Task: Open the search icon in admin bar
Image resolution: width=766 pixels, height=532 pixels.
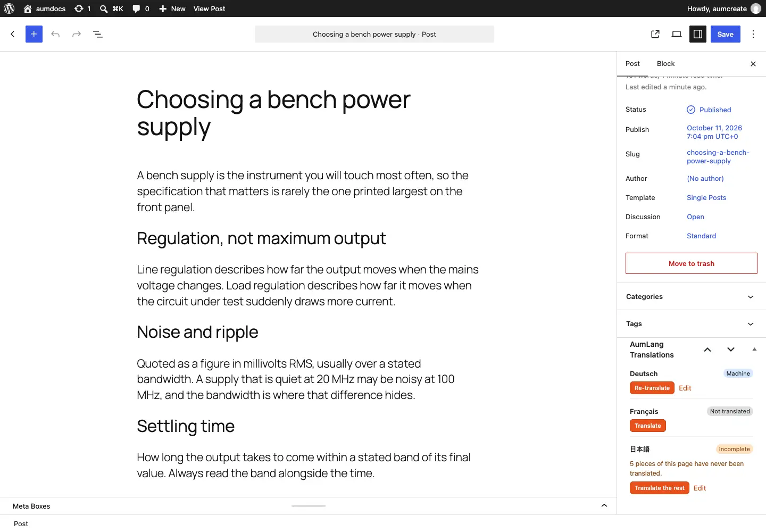Action: coord(104,9)
